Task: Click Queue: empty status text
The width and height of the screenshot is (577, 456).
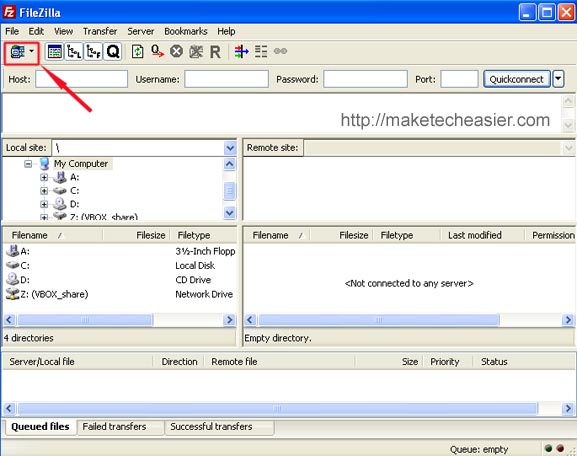Action: (x=479, y=449)
